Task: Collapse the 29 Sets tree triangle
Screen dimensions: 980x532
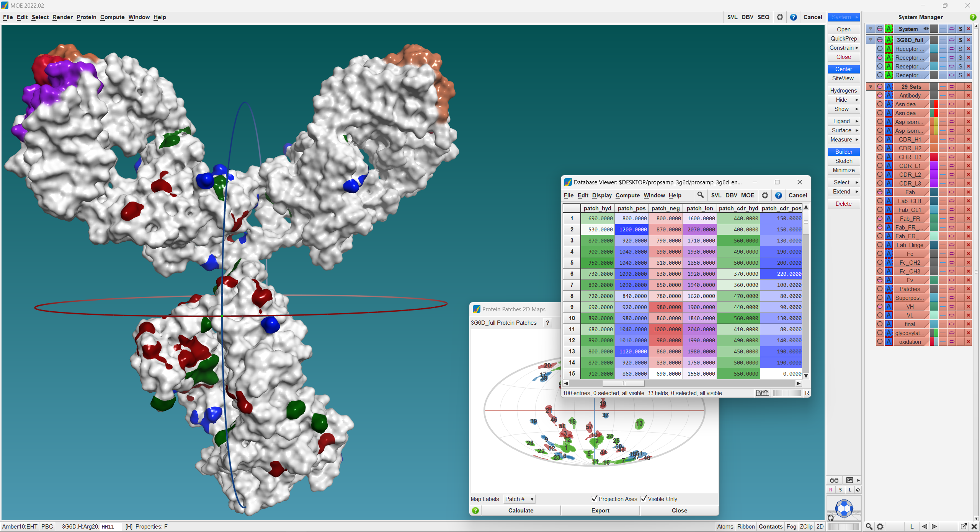Action: point(871,87)
